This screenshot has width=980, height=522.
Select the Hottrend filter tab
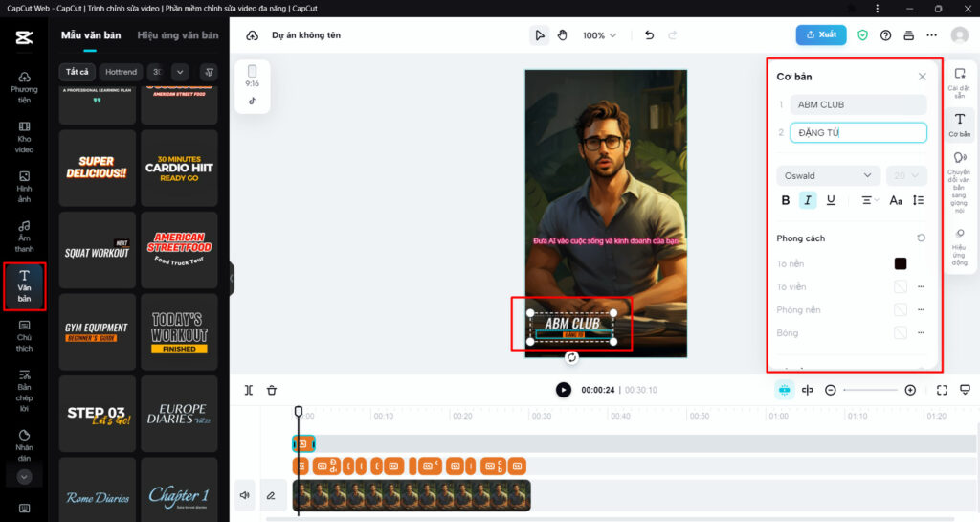122,72
